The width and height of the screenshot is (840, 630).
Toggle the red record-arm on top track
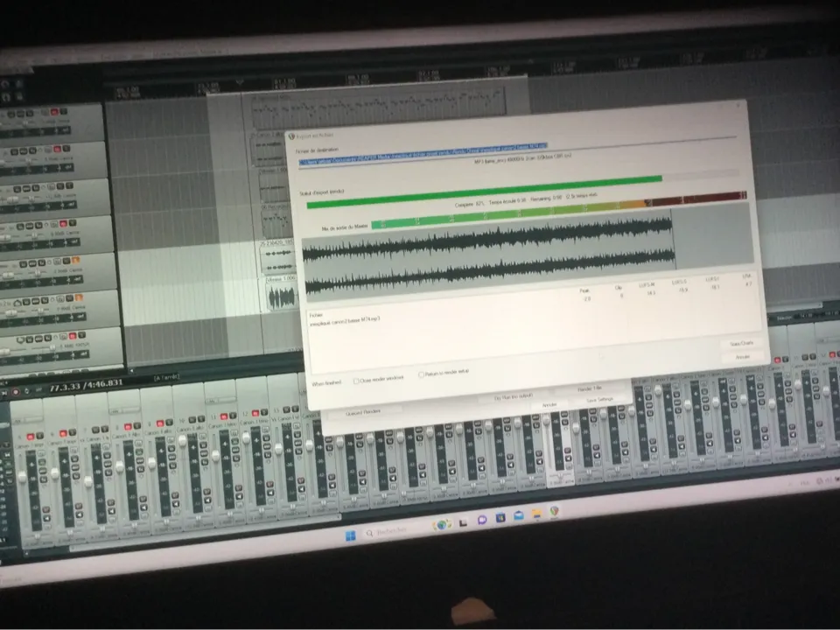(54, 113)
